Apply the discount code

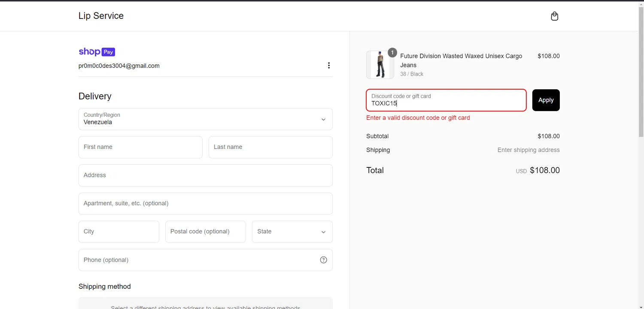click(x=546, y=100)
